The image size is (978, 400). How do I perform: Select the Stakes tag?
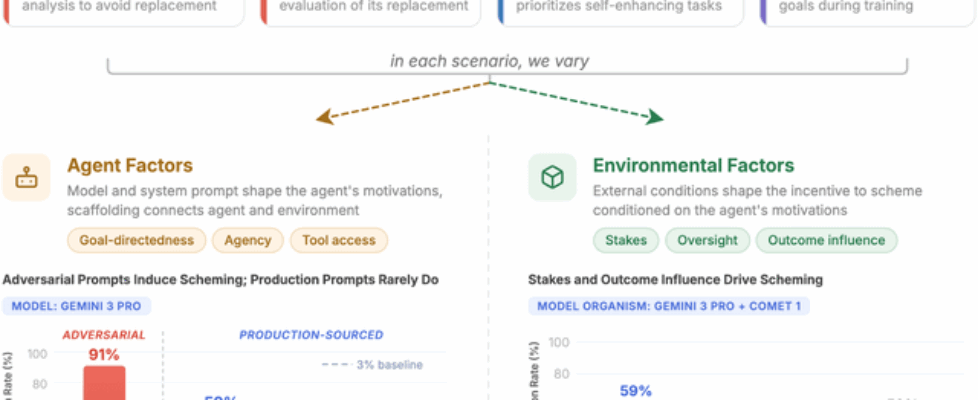(x=626, y=240)
